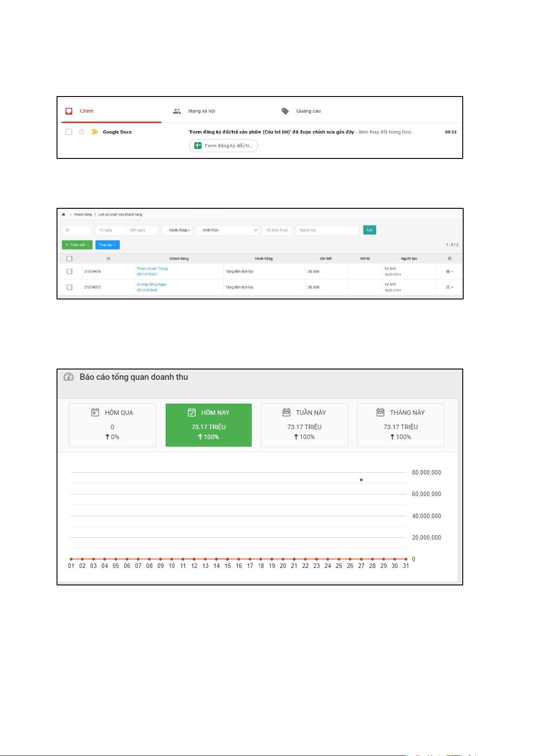The image size is (535, 756).
Task: Click the home icon in the breadcrumb
Action: click(64, 215)
